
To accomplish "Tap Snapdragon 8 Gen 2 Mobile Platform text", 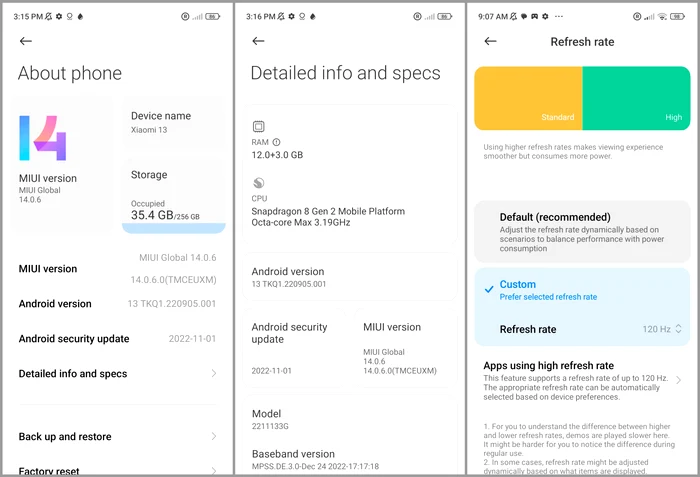I will [x=328, y=211].
